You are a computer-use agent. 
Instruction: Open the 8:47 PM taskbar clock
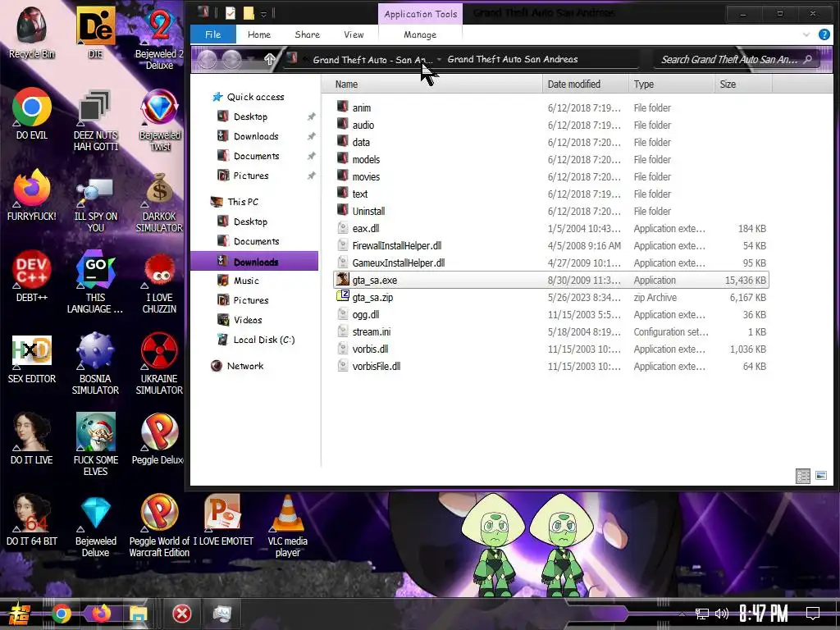pyautogui.click(x=764, y=614)
